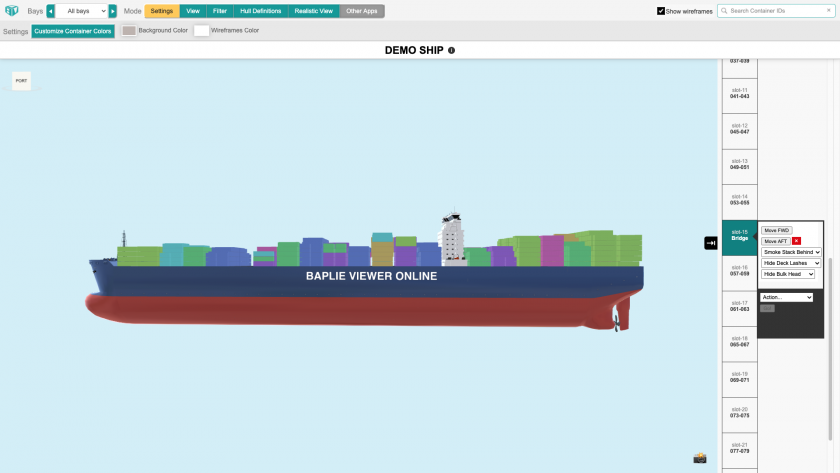Switch to Realistic View mode
840x473 pixels.
pyautogui.click(x=313, y=11)
